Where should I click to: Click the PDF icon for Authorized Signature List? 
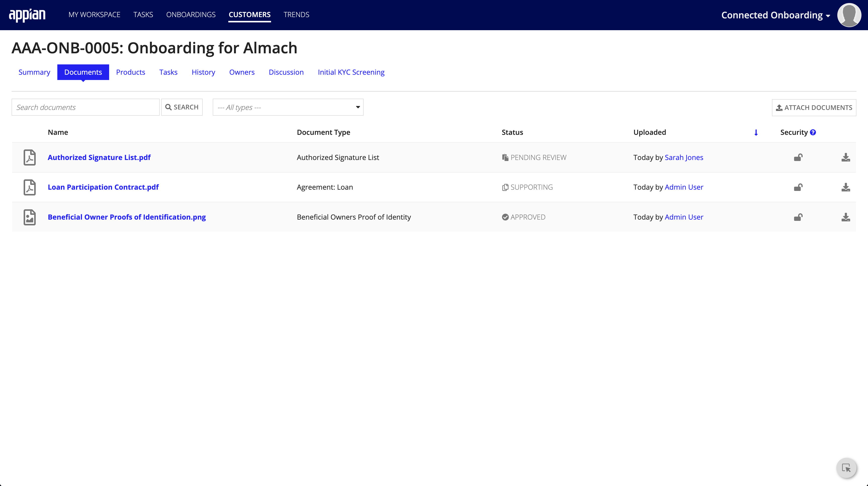tap(30, 157)
